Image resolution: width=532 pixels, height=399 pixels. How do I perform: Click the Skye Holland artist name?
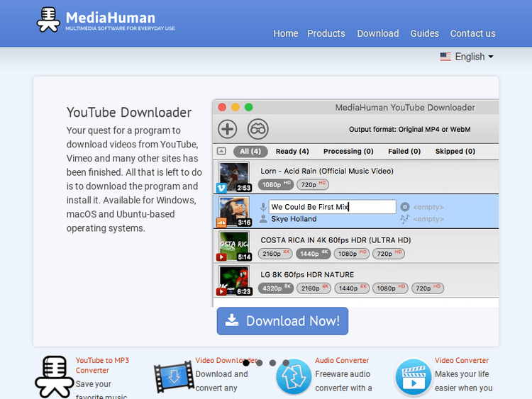pos(294,219)
